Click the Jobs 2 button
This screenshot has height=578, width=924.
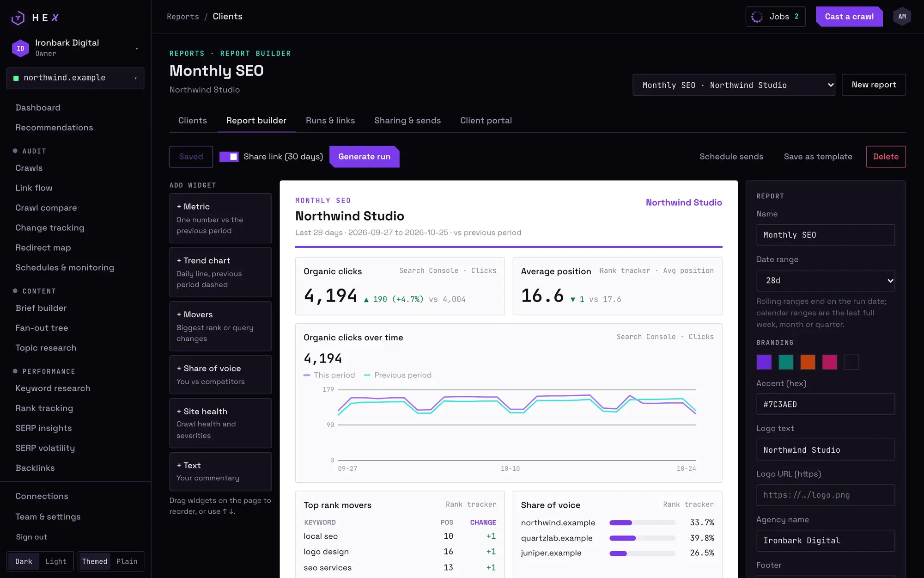point(775,17)
